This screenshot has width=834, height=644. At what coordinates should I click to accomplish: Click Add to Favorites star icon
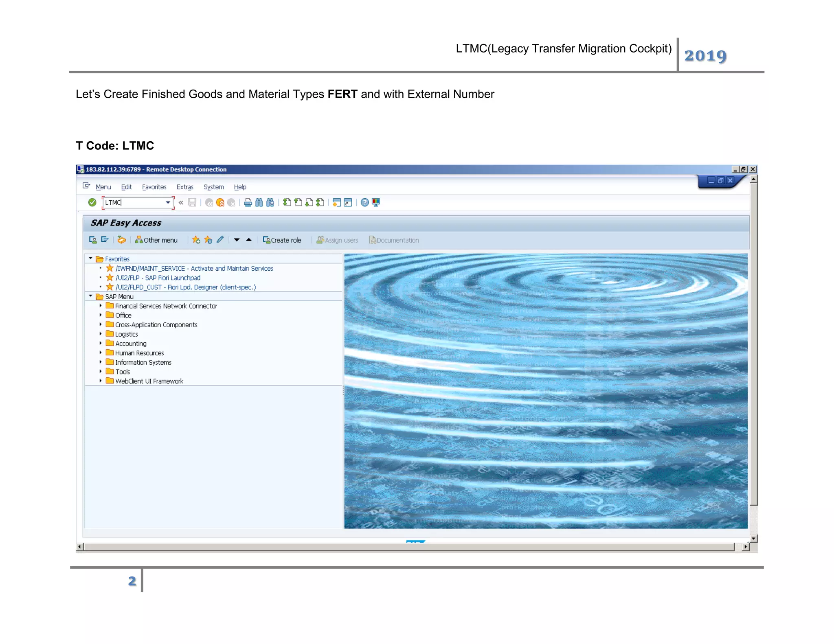[196, 240]
